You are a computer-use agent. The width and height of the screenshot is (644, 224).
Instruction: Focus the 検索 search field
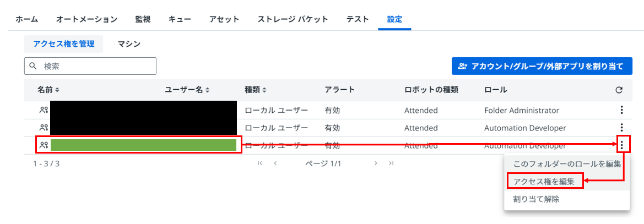pyautogui.click(x=96, y=66)
